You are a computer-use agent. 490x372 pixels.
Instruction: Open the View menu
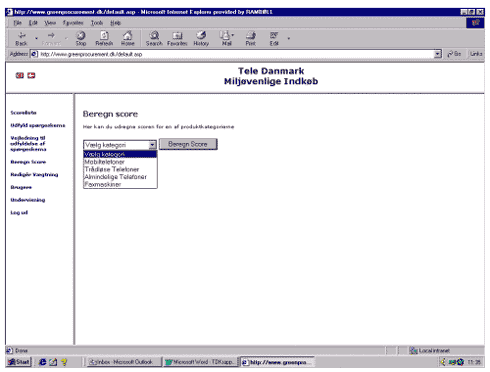pos(50,23)
